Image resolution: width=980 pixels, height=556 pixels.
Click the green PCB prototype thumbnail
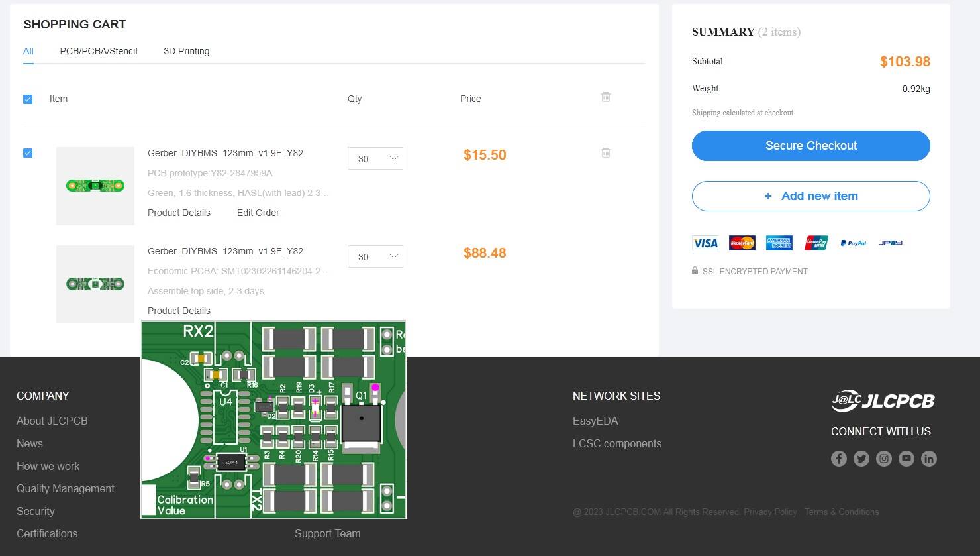[95, 186]
